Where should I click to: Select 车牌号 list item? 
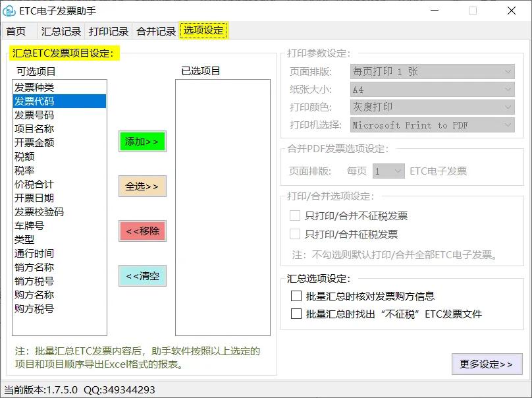pos(59,226)
